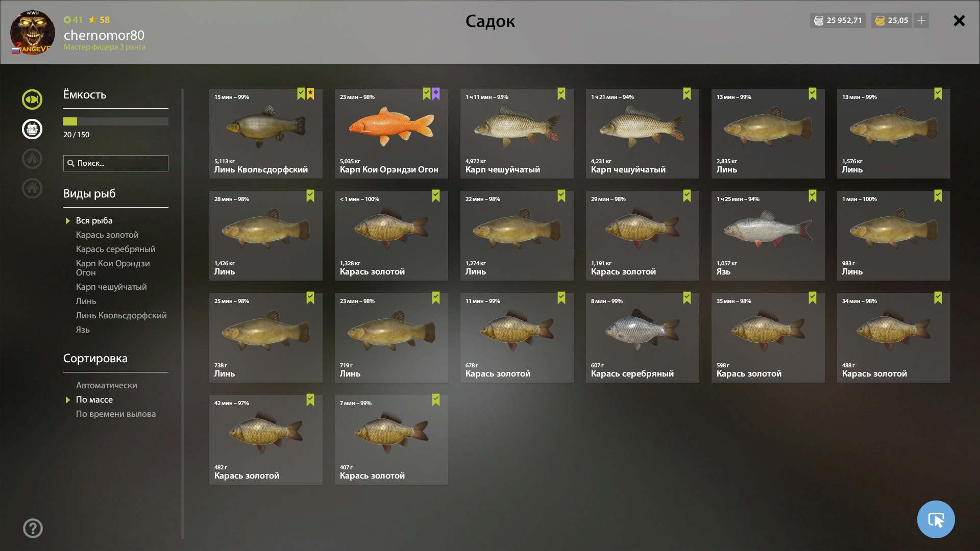Click the silver coins balance icon
Image resolution: width=980 pixels, height=551 pixels.
(819, 20)
